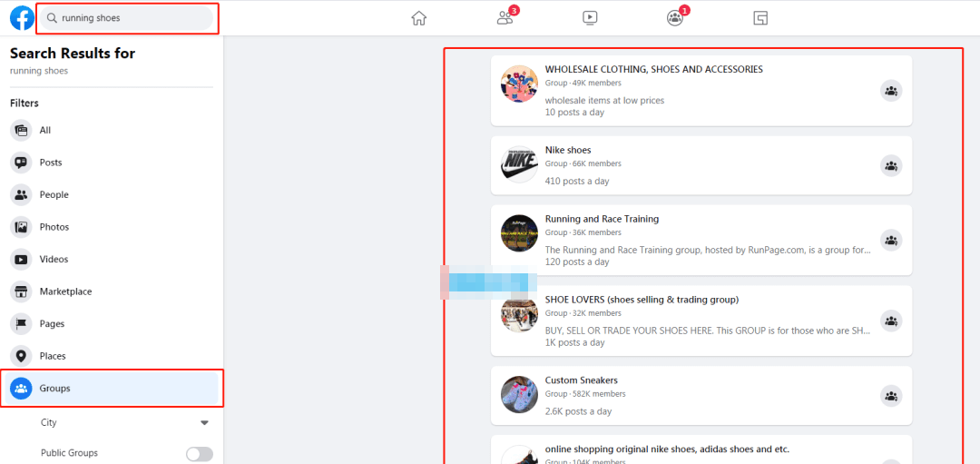Open the Nike shoes group title
Image resolution: width=980 pixels, height=464 pixels.
point(568,150)
